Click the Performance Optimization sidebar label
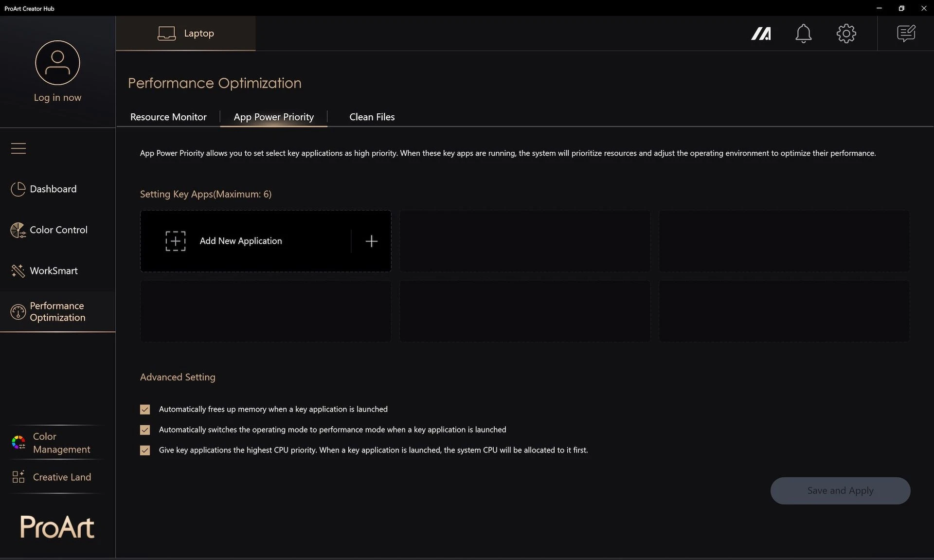Image resolution: width=934 pixels, height=560 pixels. pyautogui.click(x=57, y=311)
